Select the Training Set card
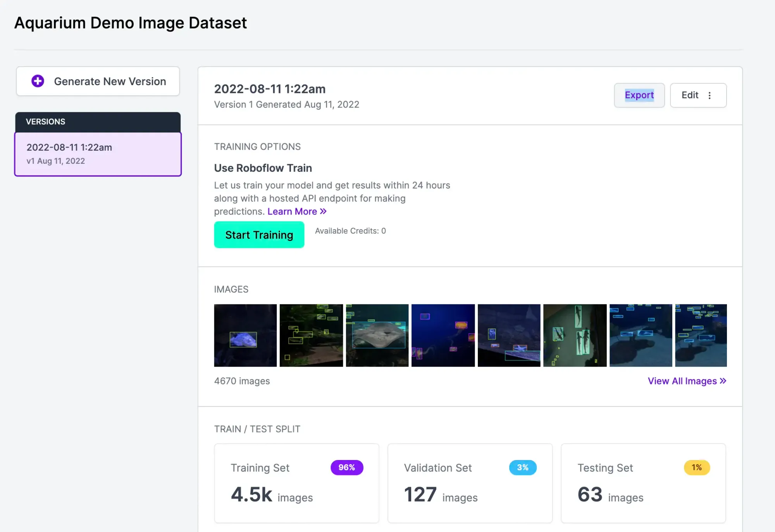The height and width of the screenshot is (532, 775). (x=296, y=483)
